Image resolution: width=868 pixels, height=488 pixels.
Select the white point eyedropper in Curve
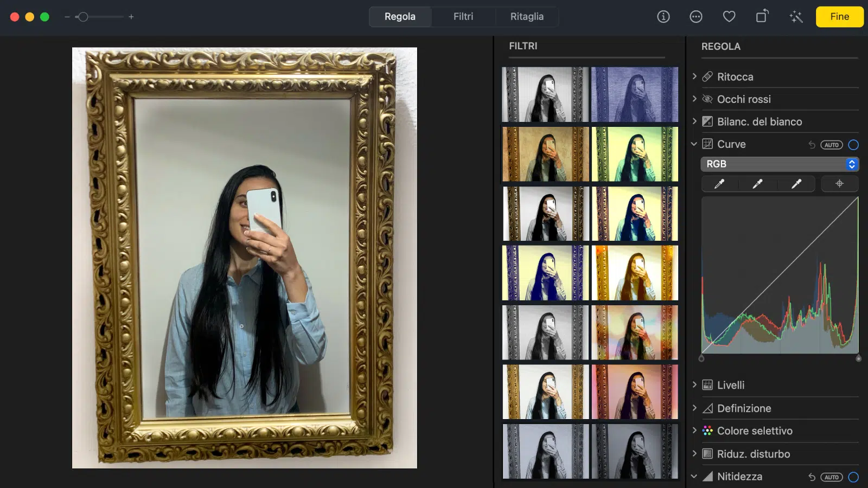pos(796,184)
